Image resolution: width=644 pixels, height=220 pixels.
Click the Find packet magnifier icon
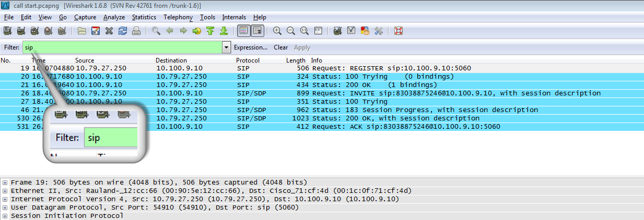click(x=156, y=31)
